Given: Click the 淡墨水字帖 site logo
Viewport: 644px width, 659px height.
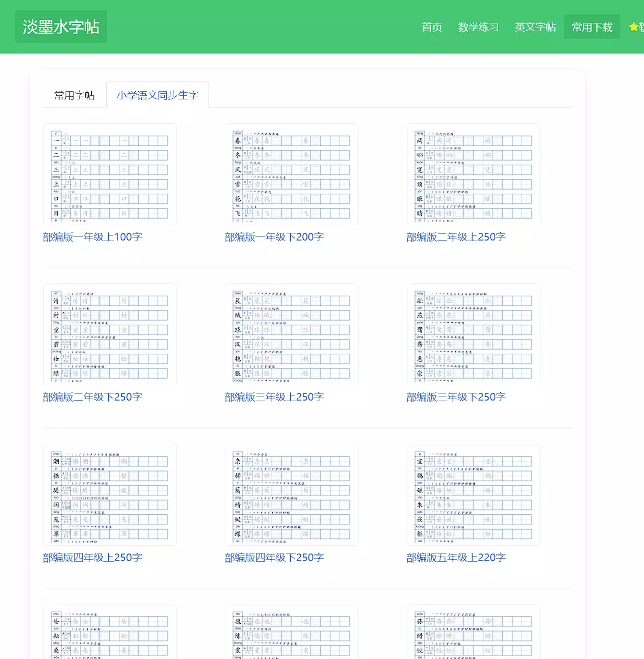Looking at the screenshot, I should pos(61,27).
